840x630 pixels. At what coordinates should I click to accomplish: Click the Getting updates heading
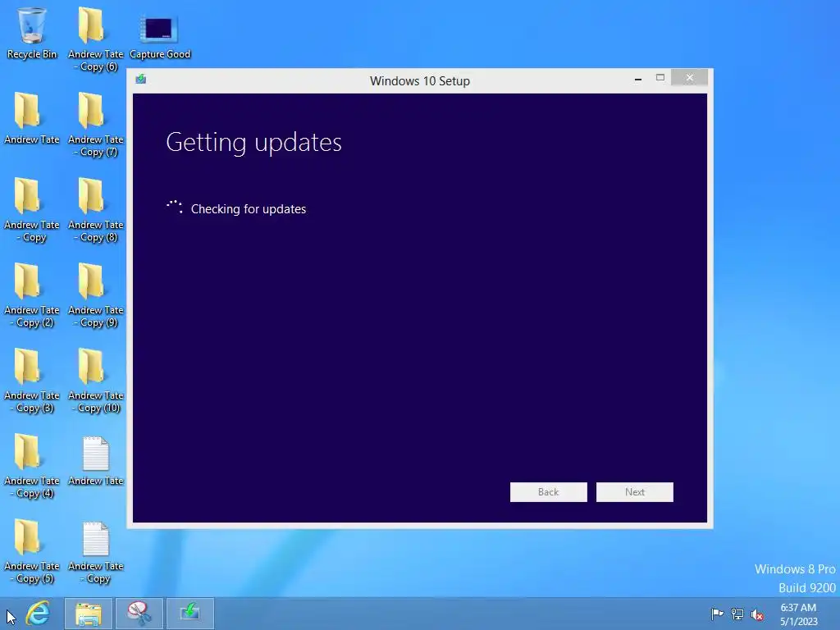pyautogui.click(x=253, y=143)
